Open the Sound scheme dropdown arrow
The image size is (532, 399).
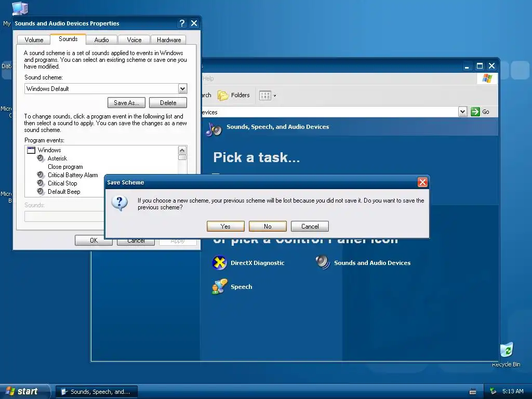point(182,89)
